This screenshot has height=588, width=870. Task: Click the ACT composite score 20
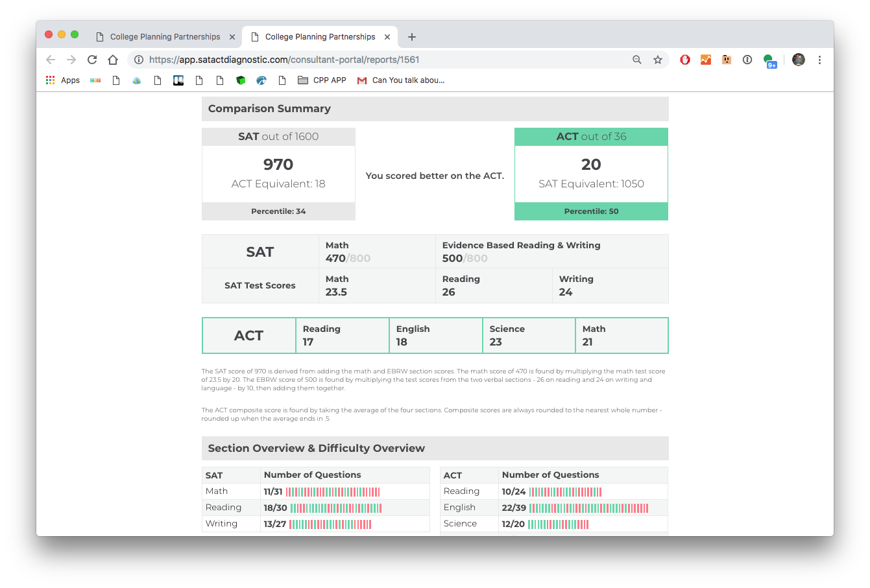(x=591, y=165)
